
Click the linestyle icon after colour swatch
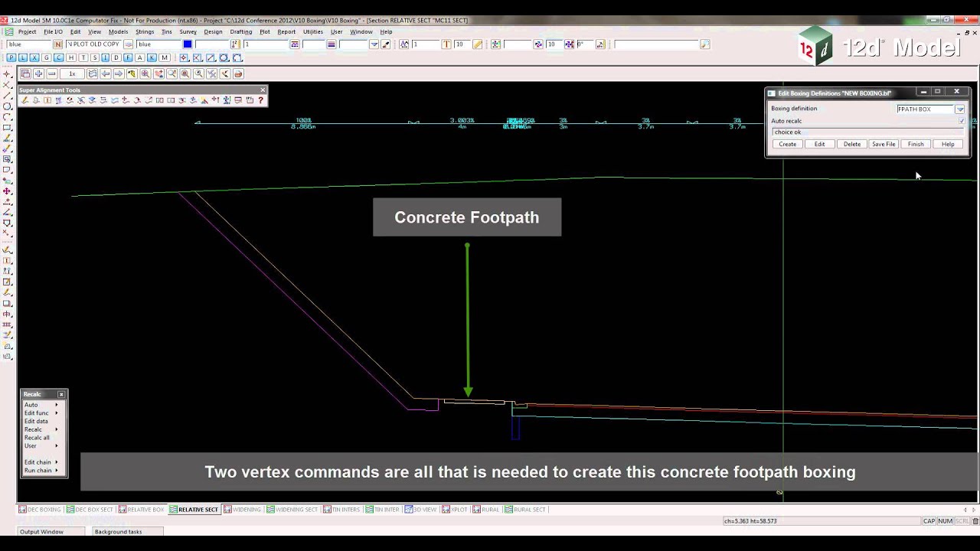[x=235, y=44]
